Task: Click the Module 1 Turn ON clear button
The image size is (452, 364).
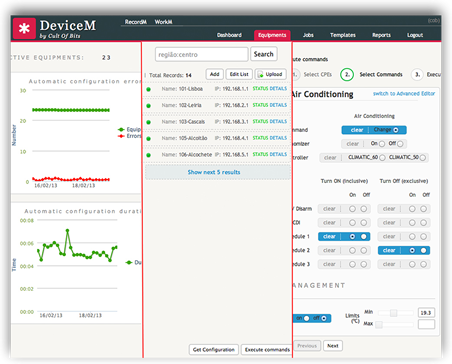Action: (x=329, y=236)
